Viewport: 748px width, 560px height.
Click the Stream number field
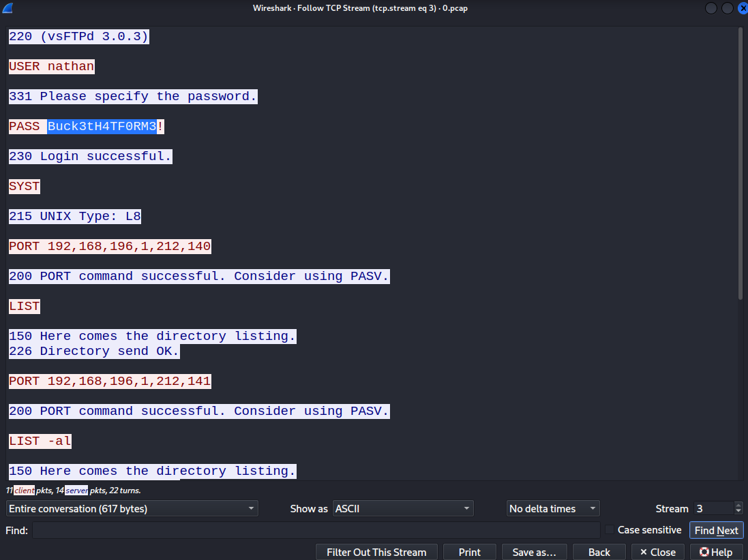pos(714,508)
